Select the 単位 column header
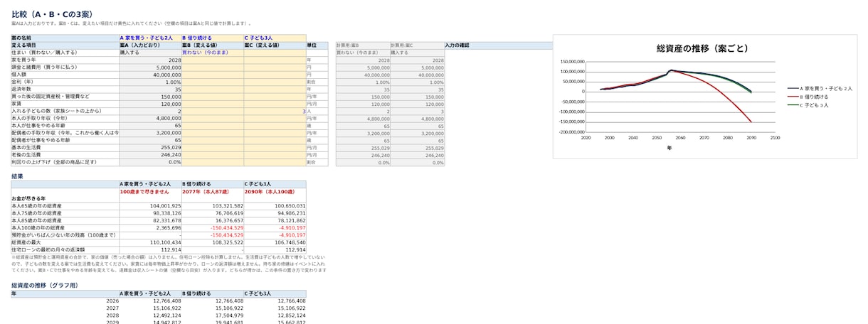This screenshot has height=324, width=868. pyautogui.click(x=316, y=45)
